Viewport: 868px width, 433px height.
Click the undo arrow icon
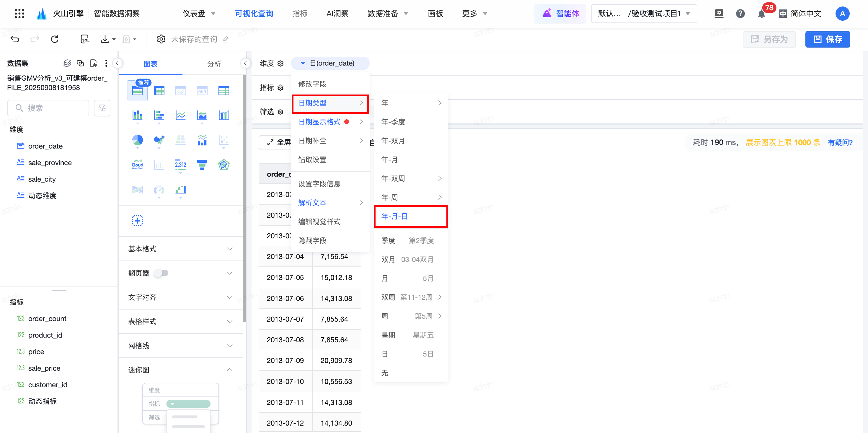tap(15, 39)
